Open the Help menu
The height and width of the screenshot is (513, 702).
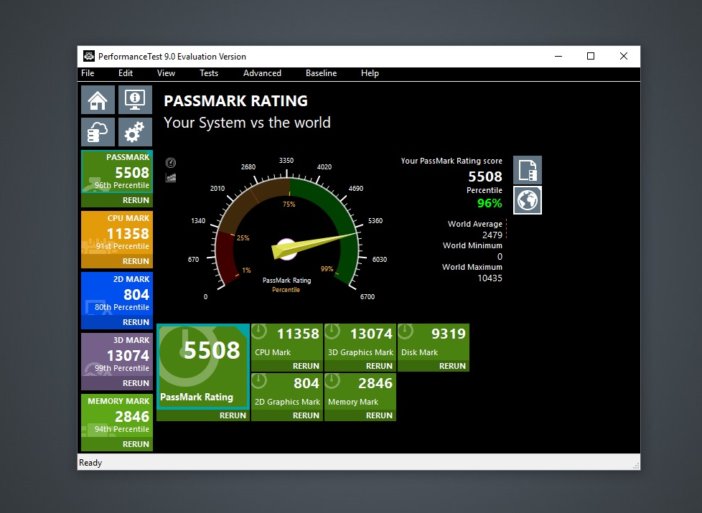click(x=370, y=73)
